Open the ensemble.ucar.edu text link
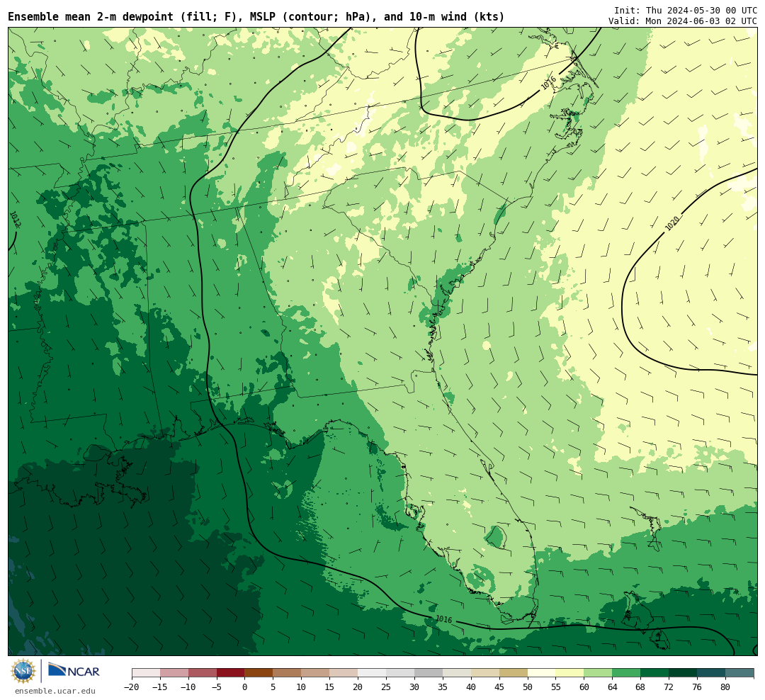Viewport: 765px width, 700px height. pos(55,691)
